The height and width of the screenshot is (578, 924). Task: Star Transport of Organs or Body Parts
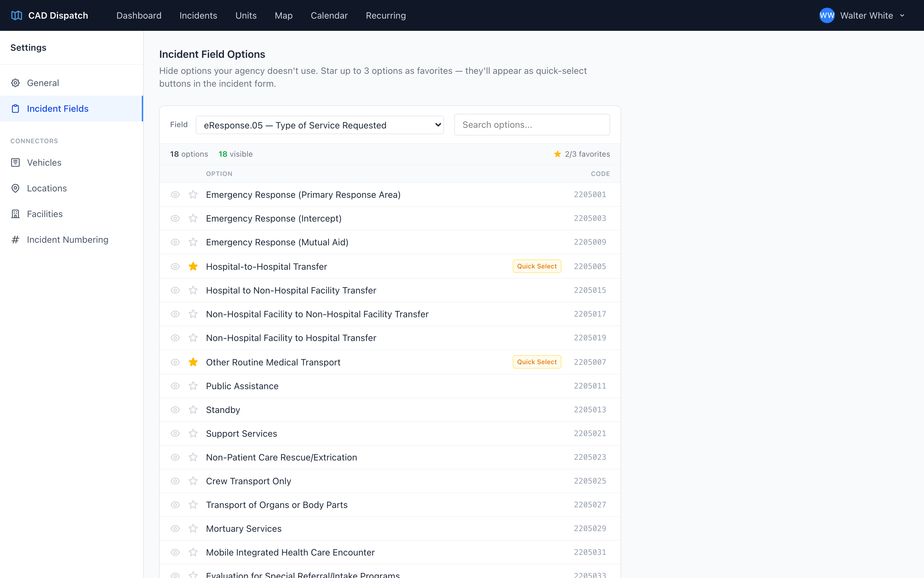point(193,504)
